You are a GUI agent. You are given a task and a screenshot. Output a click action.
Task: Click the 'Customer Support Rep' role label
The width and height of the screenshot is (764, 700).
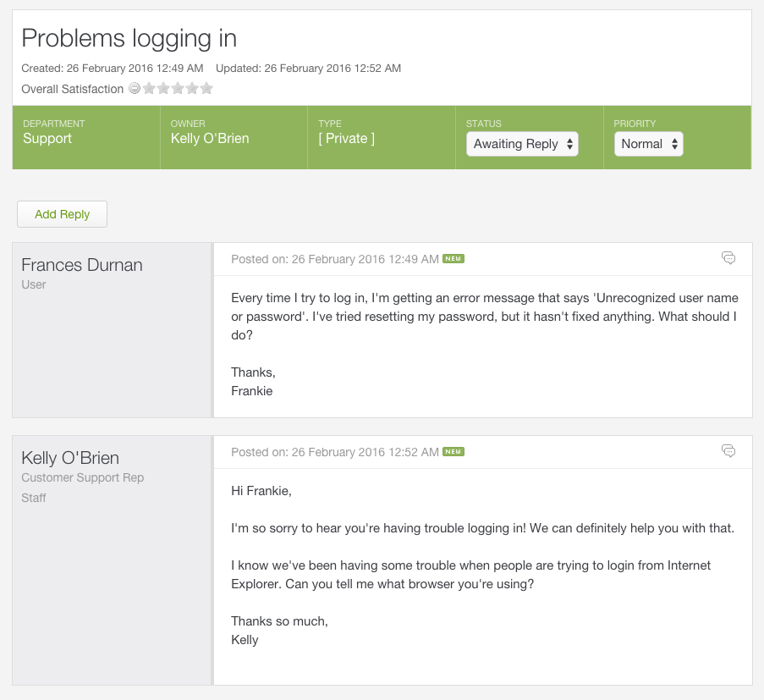[x=82, y=477]
